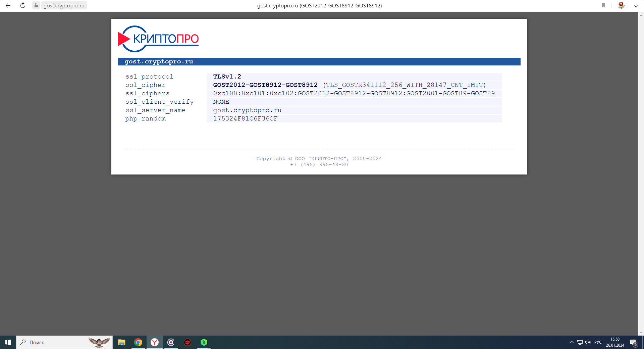644x349 pixels.
Task: Open the Windows Start menu
Action: tap(8, 342)
